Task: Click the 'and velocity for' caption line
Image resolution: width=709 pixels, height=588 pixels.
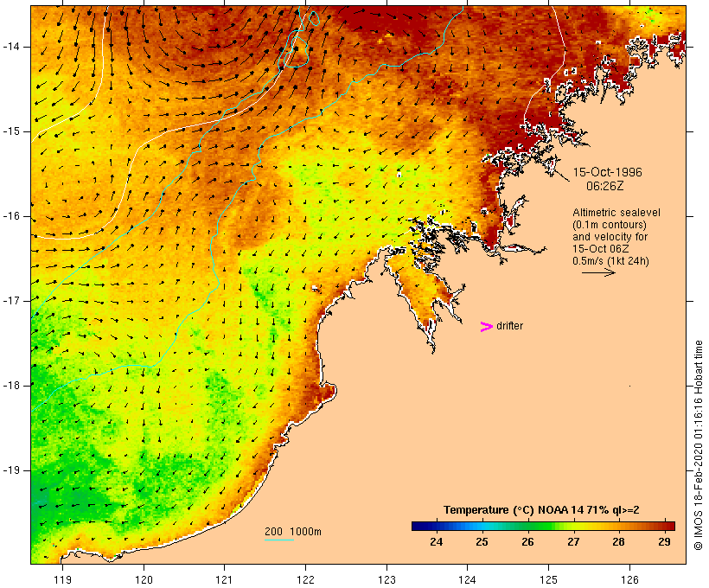Action: [610, 237]
